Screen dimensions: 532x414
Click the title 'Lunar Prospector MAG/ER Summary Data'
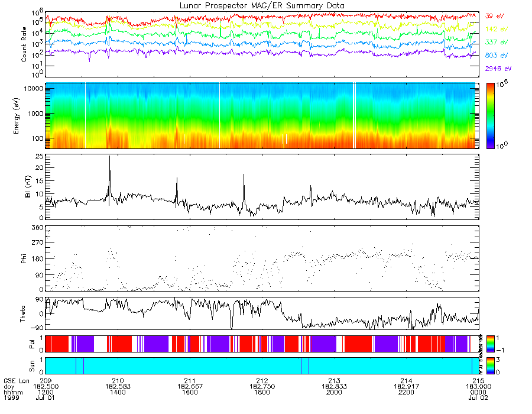pos(262,6)
